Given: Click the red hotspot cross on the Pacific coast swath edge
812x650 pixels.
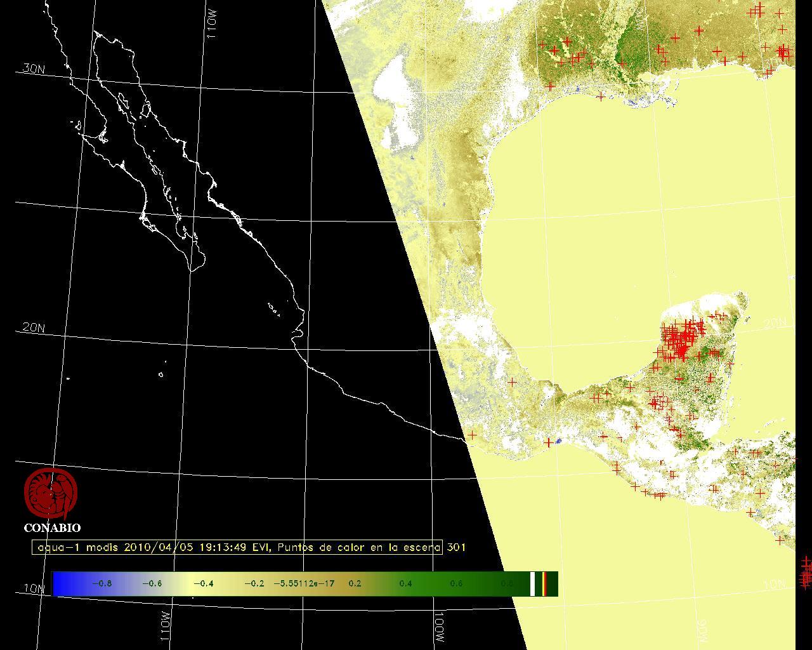Looking at the screenshot, I should pos(471,435).
